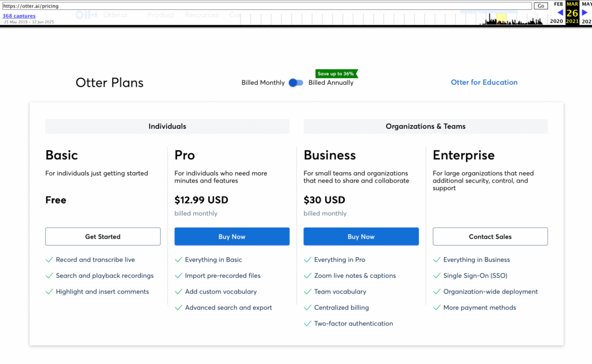Click the checkmark beside 'Organization-wide deployment'
This screenshot has width=592, height=364.
[436, 292]
